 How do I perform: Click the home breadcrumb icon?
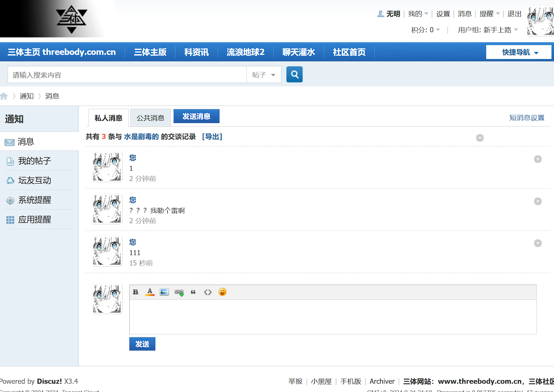4,96
